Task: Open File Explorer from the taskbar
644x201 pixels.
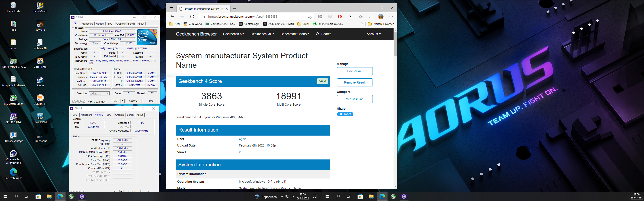Action: (49, 197)
